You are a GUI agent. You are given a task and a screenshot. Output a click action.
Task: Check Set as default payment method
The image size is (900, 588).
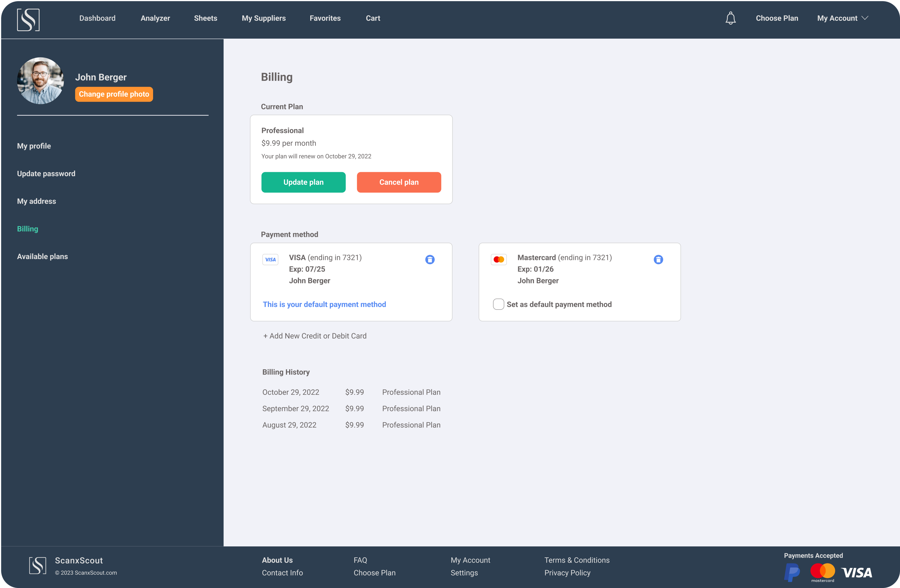pyautogui.click(x=499, y=304)
